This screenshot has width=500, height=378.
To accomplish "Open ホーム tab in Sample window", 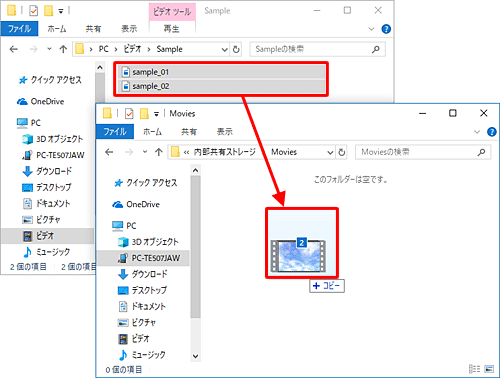I will click(x=57, y=29).
